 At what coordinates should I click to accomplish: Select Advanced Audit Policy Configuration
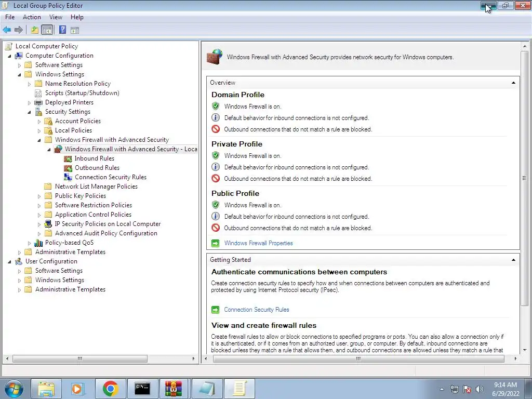[106, 233]
